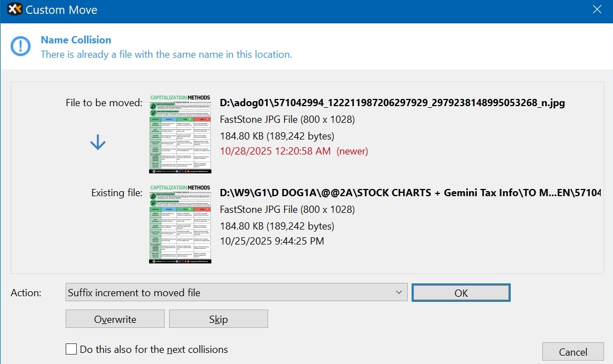Expand the Action list via chevron arrow
The height and width of the screenshot is (364, 613).
398,292
